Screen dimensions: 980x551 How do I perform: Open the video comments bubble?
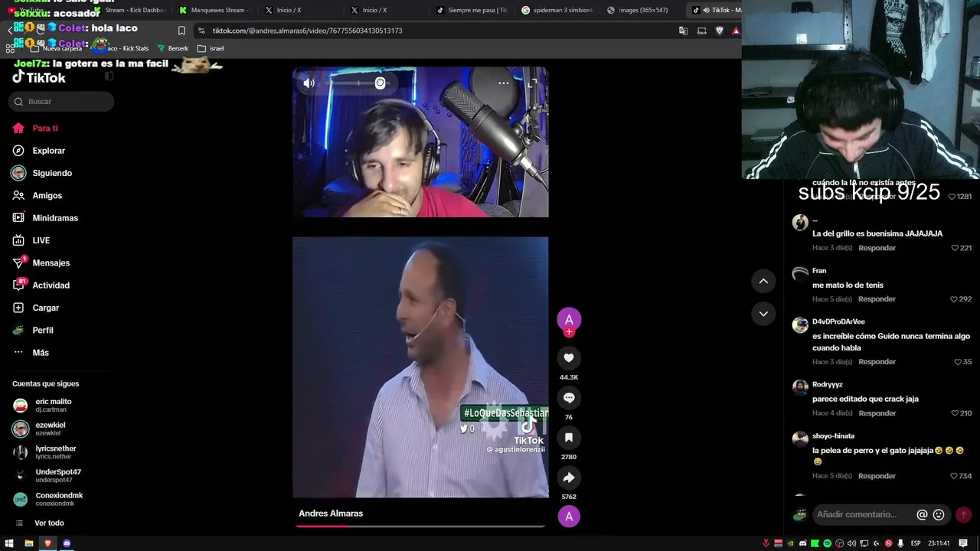(569, 398)
